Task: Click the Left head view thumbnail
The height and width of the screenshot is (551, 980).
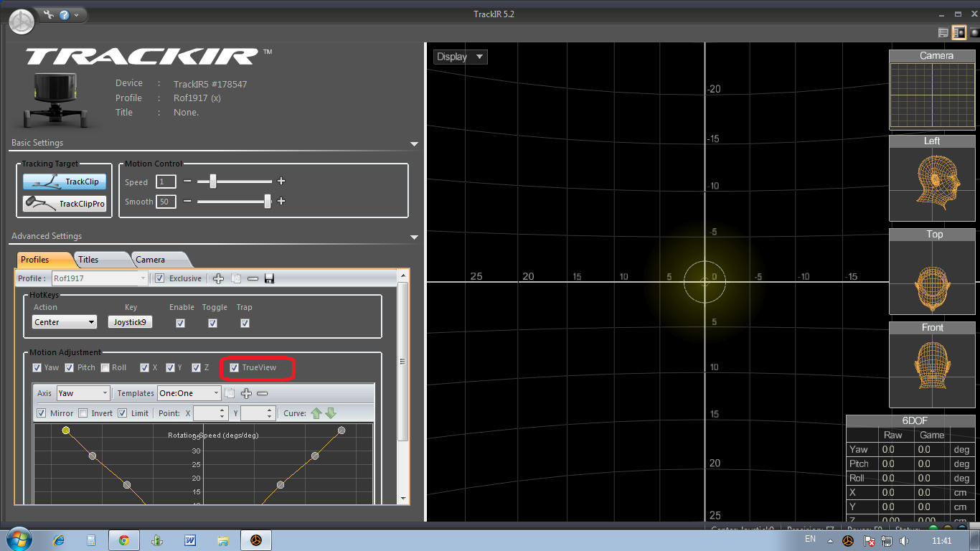Action: 932,179
